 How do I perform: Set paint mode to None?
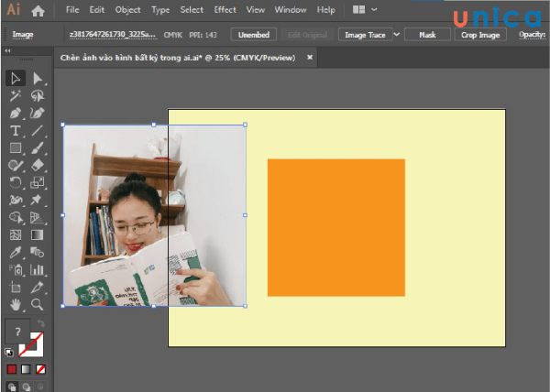point(38,369)
